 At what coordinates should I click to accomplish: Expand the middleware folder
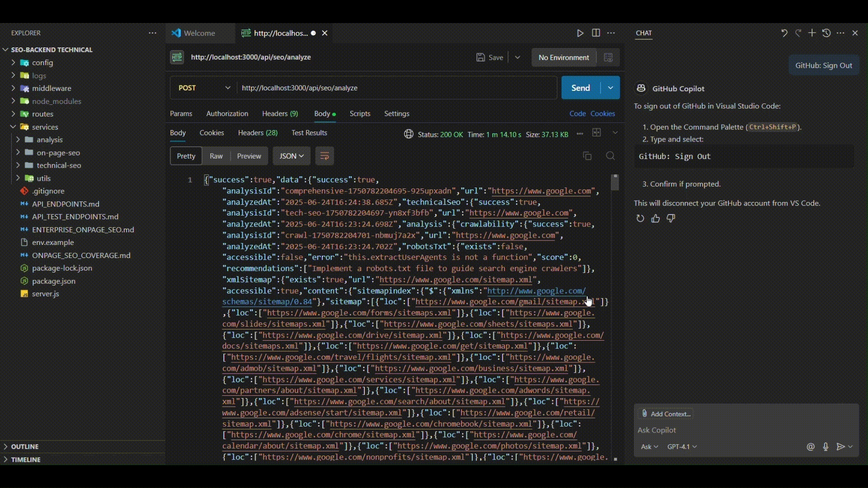[13, 88]
